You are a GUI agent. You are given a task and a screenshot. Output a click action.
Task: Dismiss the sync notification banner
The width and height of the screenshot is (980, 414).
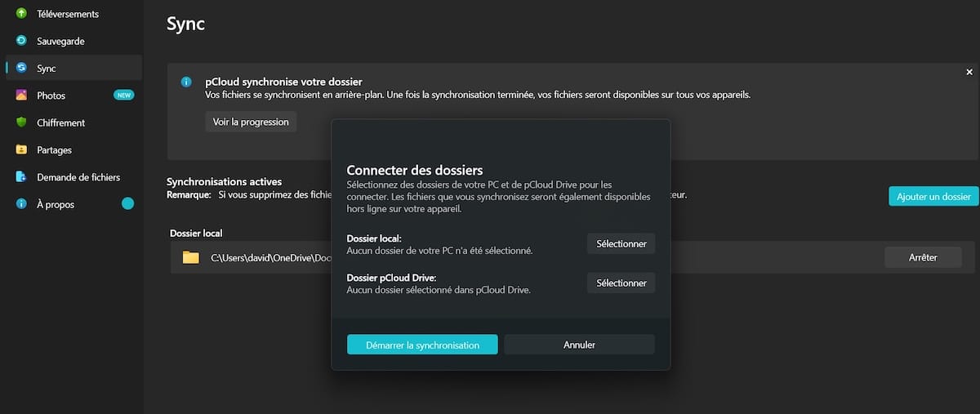pyautogui.click(x=969, y=73)
